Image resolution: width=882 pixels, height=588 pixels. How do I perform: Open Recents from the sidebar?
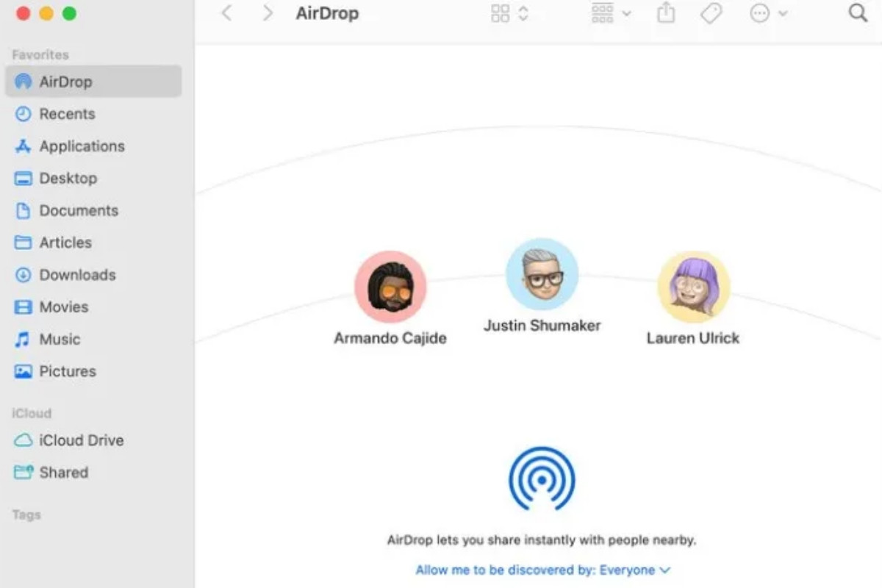(x=67, y=114)
